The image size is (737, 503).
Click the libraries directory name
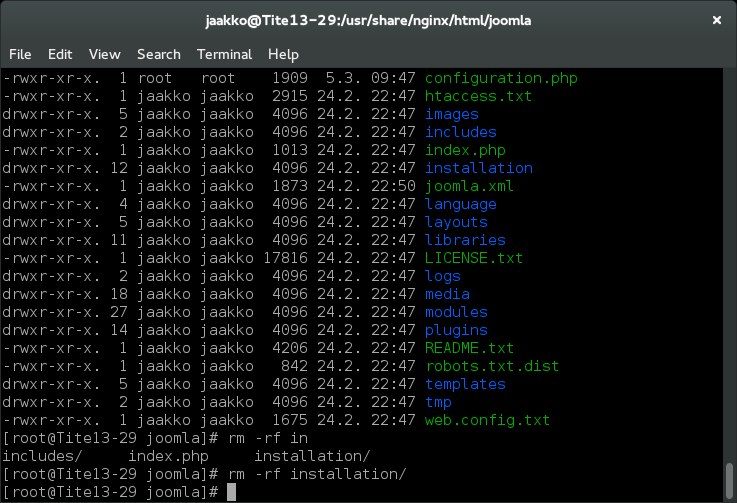coord(465,240)
